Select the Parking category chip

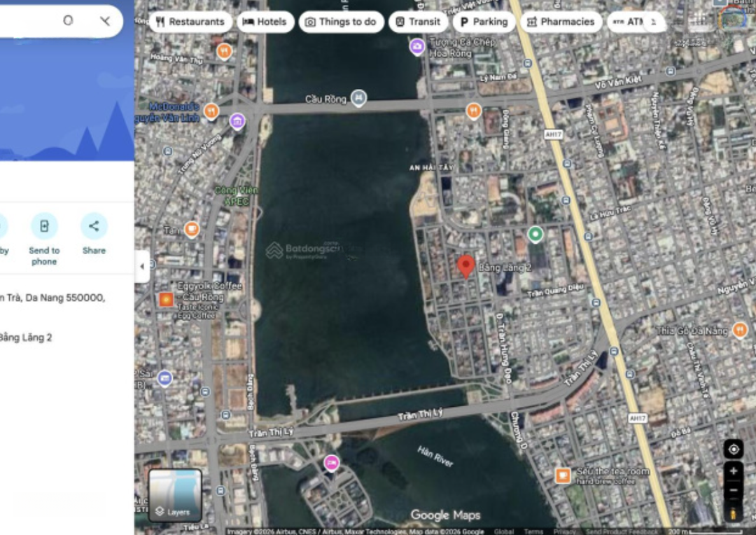[x=484, y=22]
